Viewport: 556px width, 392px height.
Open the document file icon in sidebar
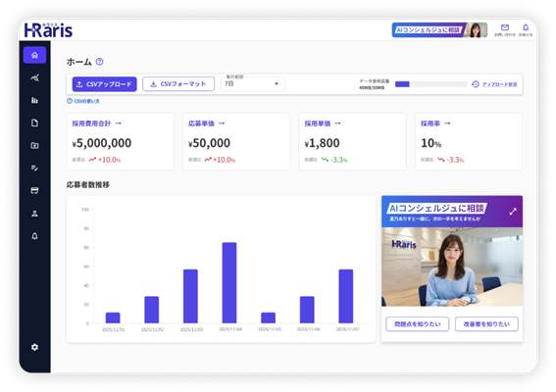(x=34, y=122)
